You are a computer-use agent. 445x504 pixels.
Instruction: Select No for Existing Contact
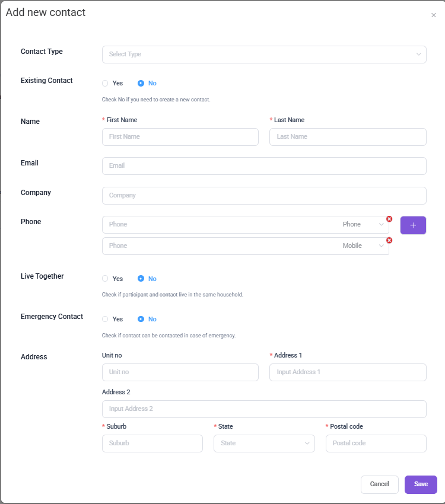pyautogui.click(x=141, y=83)
